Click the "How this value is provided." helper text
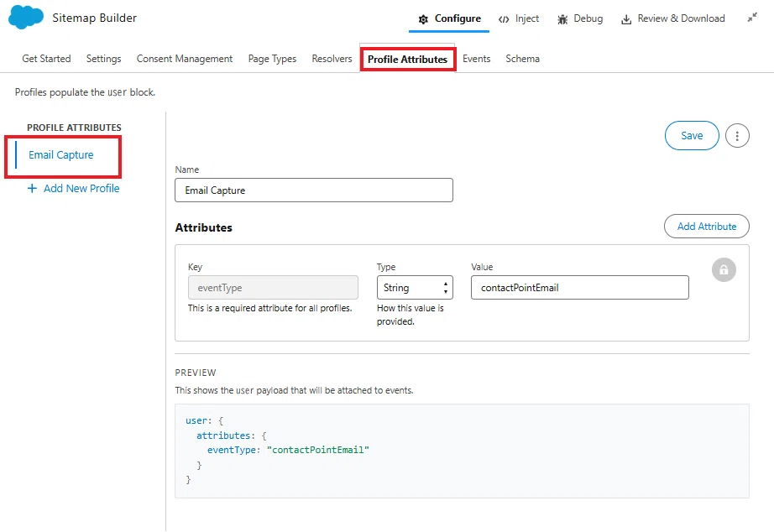Image resolution: width=774 pixels, height=532 pixels. [x=411, y=315]
